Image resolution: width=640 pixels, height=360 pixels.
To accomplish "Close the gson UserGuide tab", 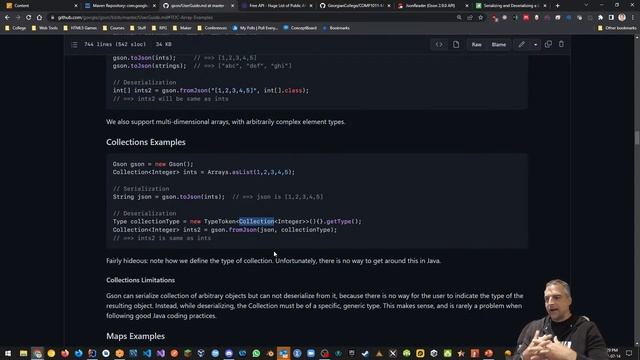I will pos(233,6).
